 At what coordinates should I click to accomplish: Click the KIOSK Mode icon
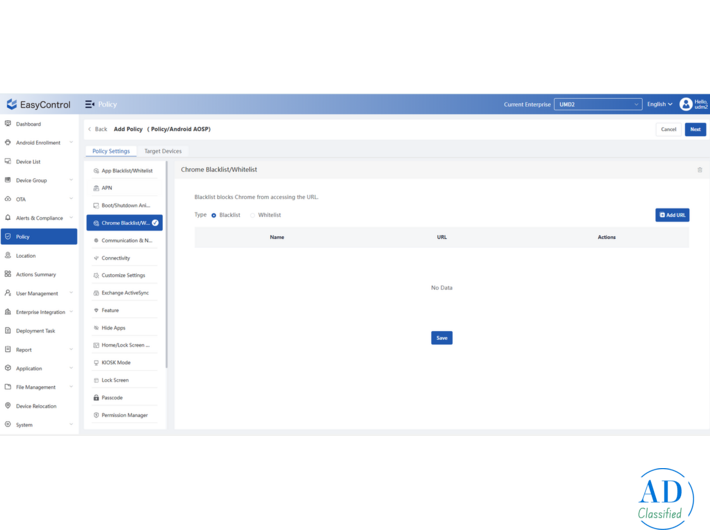(x=96, y=363)
